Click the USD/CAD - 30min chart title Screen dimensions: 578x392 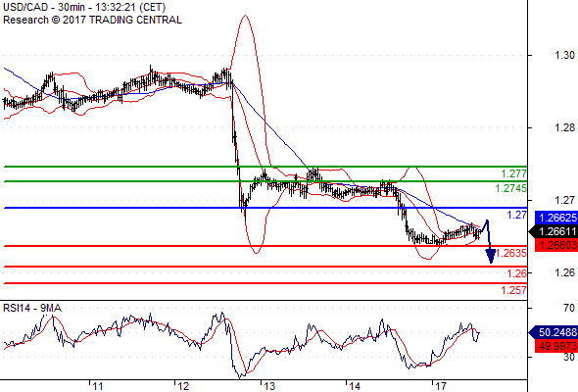[x=84, y=7]
